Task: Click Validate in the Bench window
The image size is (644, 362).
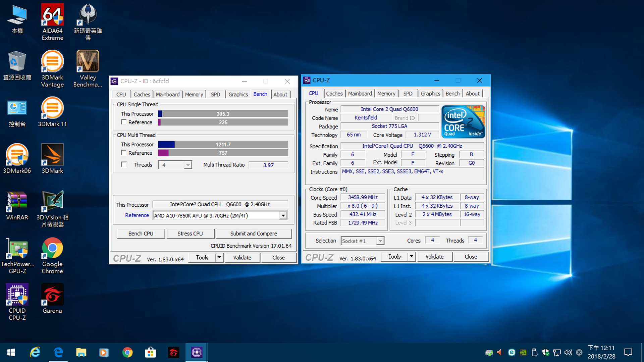Action: [x=242, y=258]
